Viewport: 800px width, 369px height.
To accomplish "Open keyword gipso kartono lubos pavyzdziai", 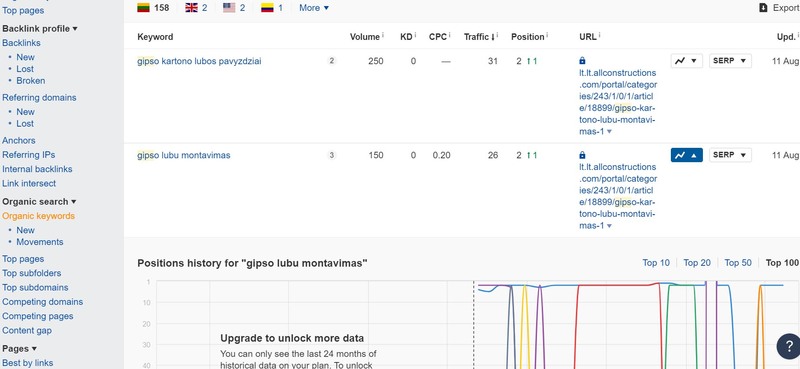I will tap(199, 61).
